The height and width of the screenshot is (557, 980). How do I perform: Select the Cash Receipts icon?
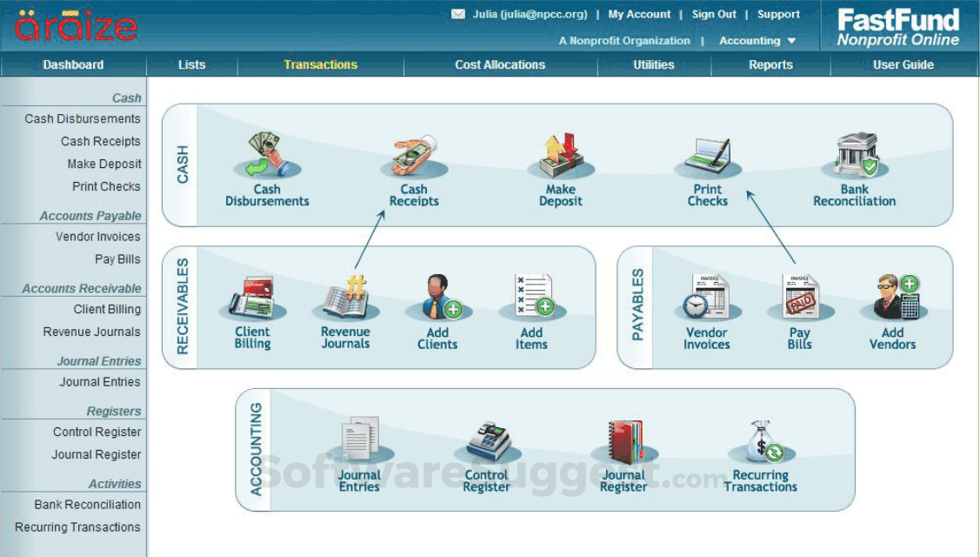414,157
